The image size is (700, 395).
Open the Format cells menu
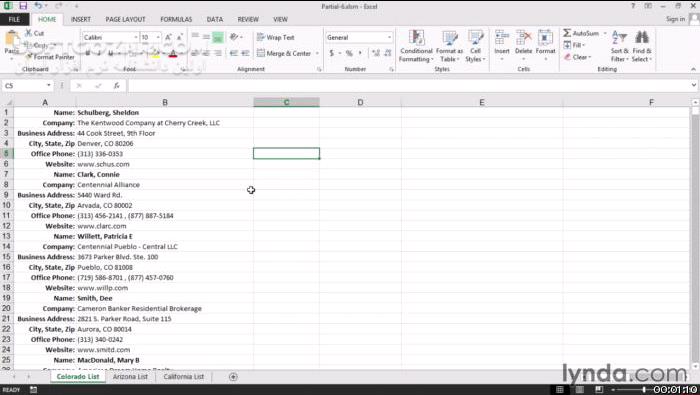(545, 46)
